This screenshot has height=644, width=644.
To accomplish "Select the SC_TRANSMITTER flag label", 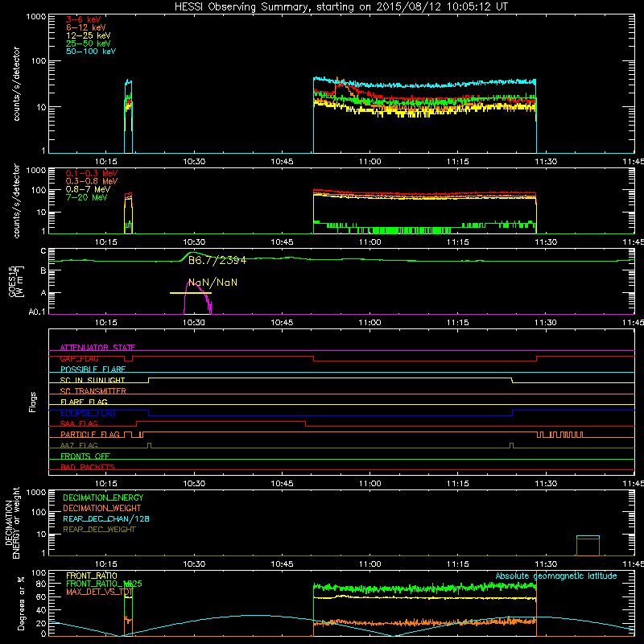I will pyautogui.click(x=93, y=391).
